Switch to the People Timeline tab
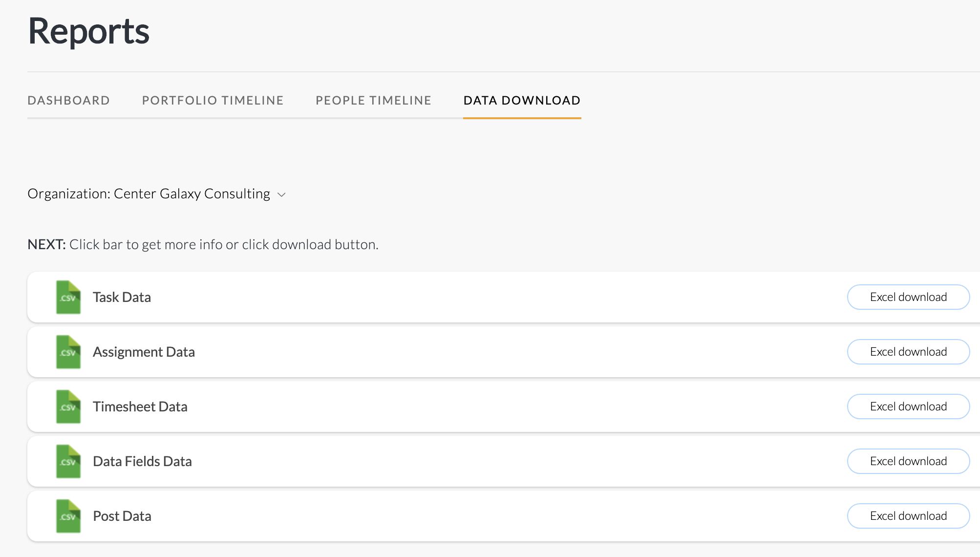Viewport: 980px width, 557px height. tap(373, 101)
